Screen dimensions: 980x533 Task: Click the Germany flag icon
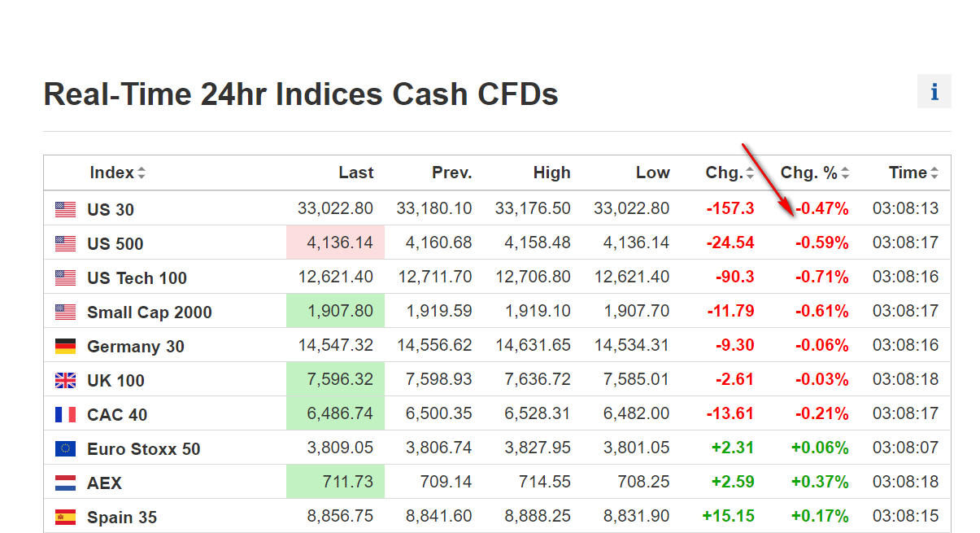(x=66, y=347)
